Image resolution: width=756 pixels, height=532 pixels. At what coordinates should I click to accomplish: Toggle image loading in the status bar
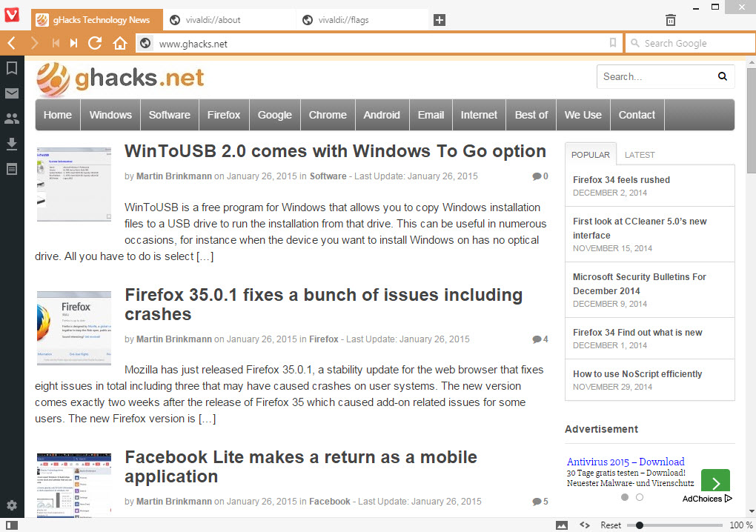562,525
